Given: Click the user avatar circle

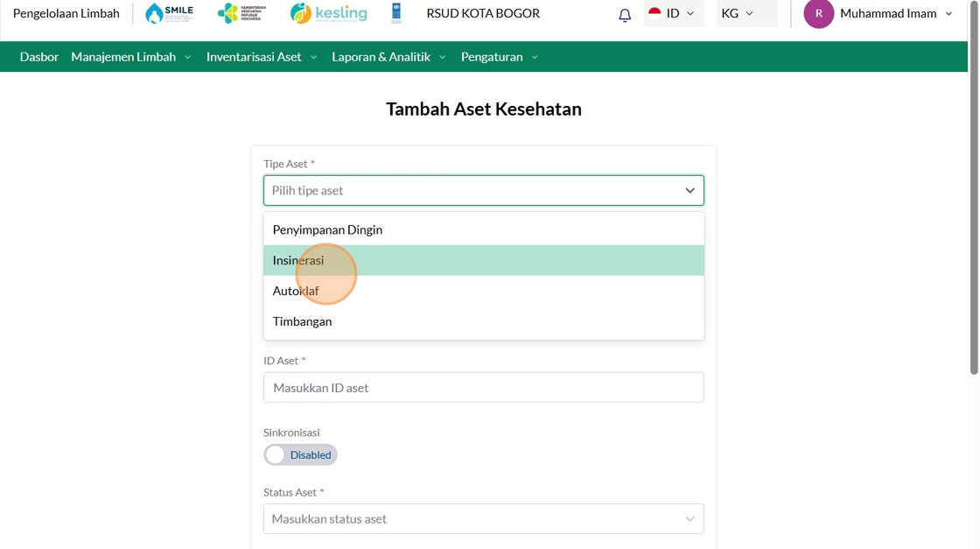Looking at the screenshot, I should coord(818,14).
